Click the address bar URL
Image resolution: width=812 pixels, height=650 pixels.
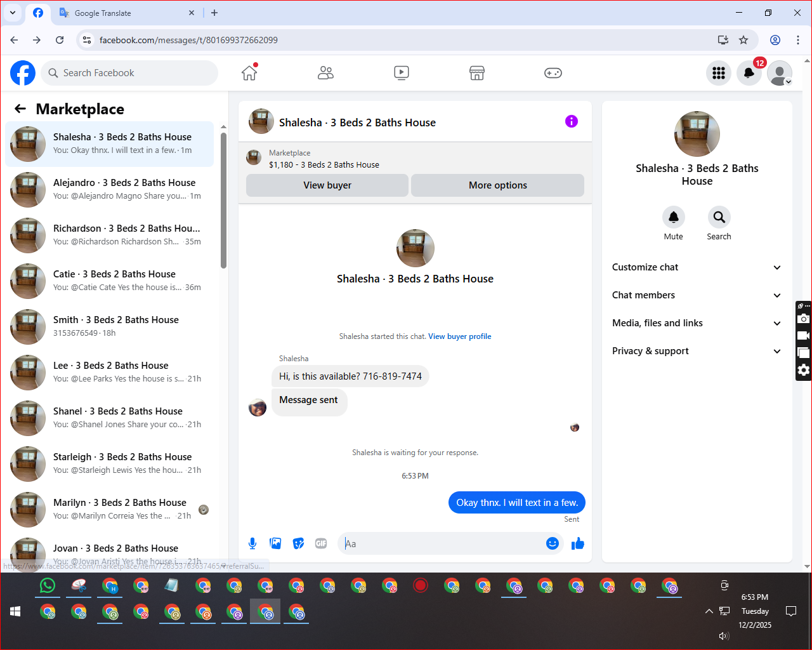tap(188, 40)
